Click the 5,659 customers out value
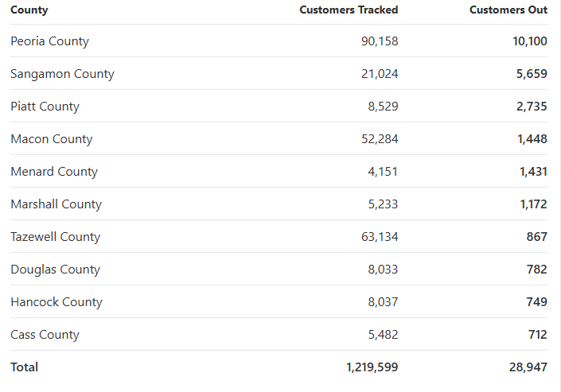The width and height of the screenshot is (561, 392). 532,74
